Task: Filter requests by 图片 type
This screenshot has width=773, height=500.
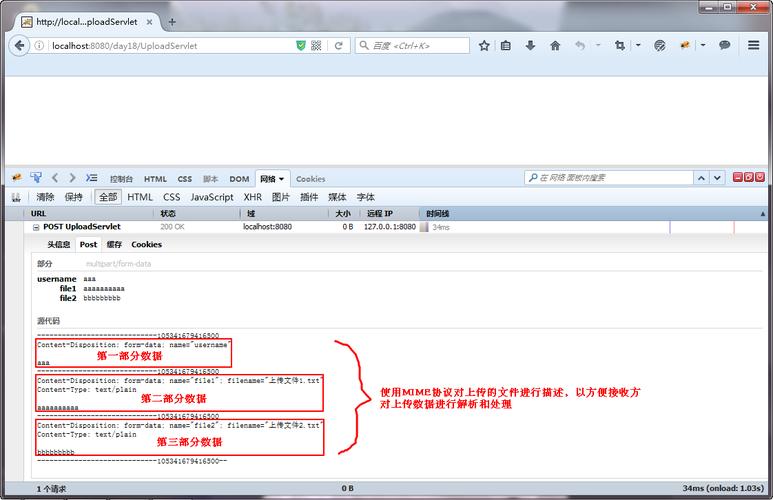Action: coord(281,197)
